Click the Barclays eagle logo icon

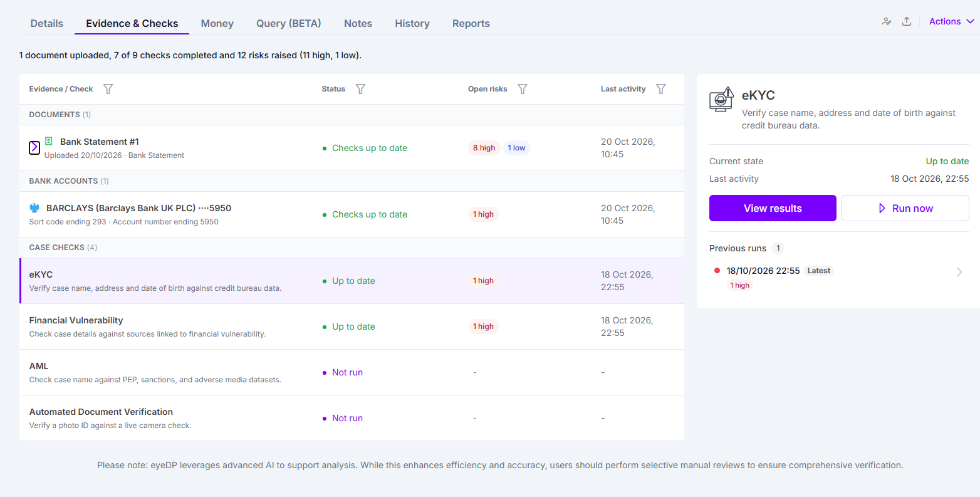[x=35, y=208]
